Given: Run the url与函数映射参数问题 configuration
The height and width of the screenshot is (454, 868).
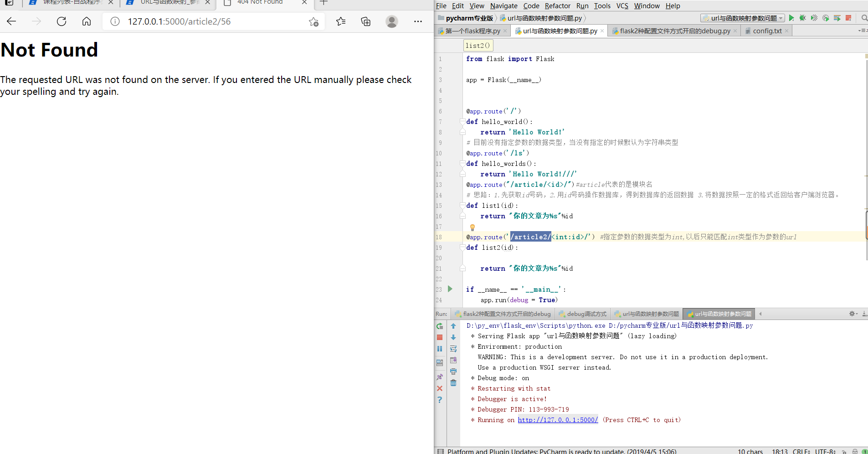Looking at the screenshot, I should (x=791, y=18).
